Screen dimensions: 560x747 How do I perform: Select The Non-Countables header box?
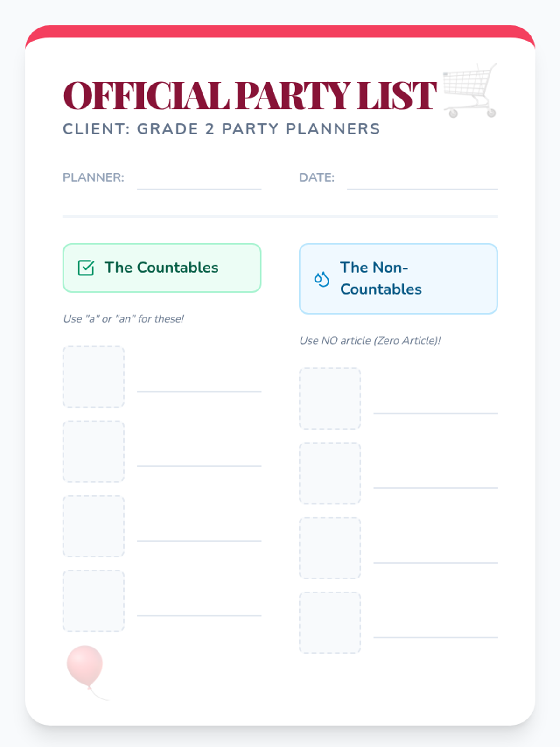click(398, 279)
